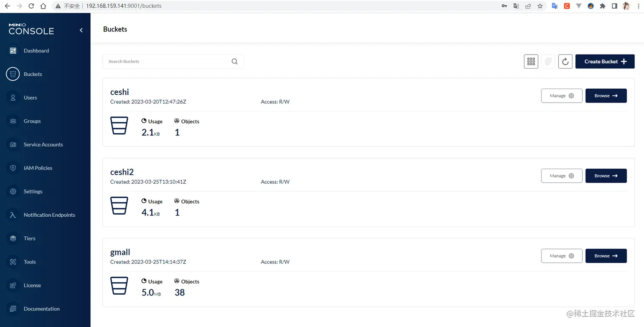This screenshot has width=644, height=327.
Task: Click the search magnifier icon
Action: click(x=235, y=61)
